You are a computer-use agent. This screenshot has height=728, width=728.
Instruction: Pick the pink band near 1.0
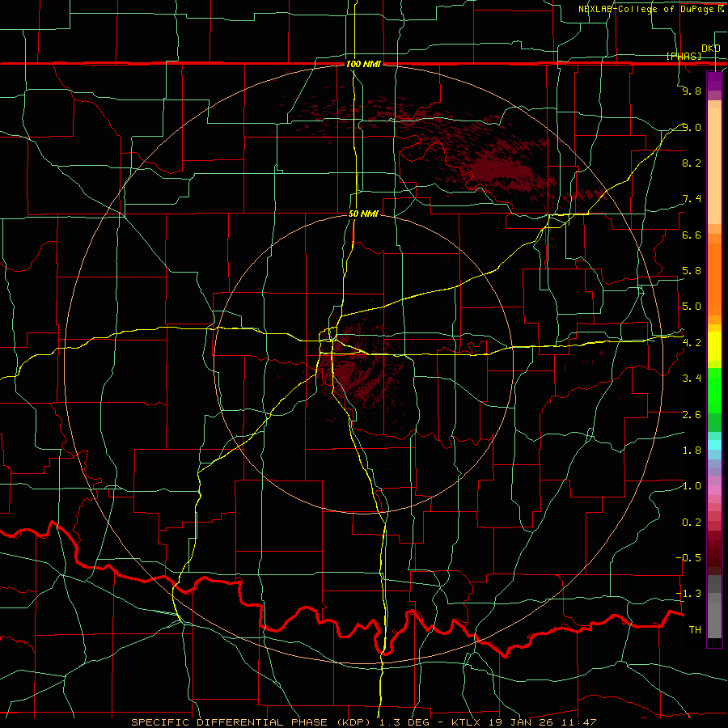pyautogui.click(x=714, y=490)
